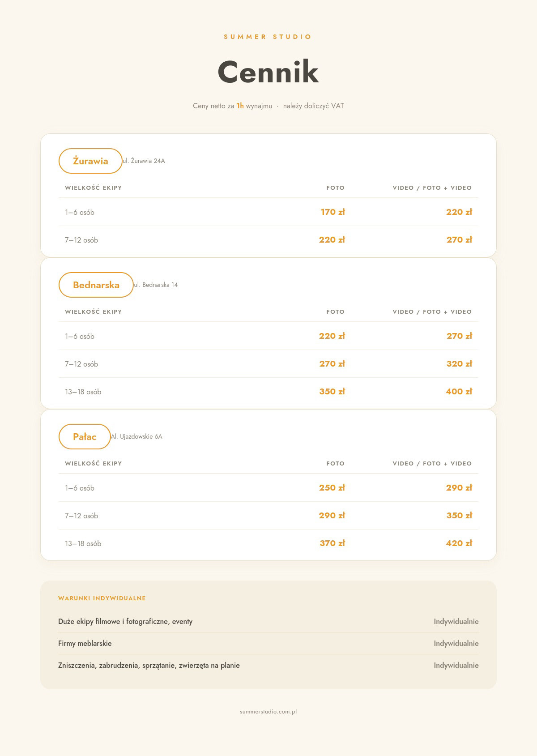Image resolution: width=537 pixels, height=756 pixels.
Task: Click the Al. Ujazdowskie 6A address
Action: 136,437
